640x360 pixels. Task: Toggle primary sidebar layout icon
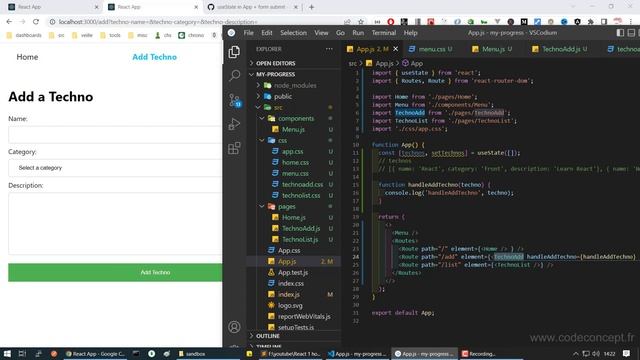click(x=620, y=33)
